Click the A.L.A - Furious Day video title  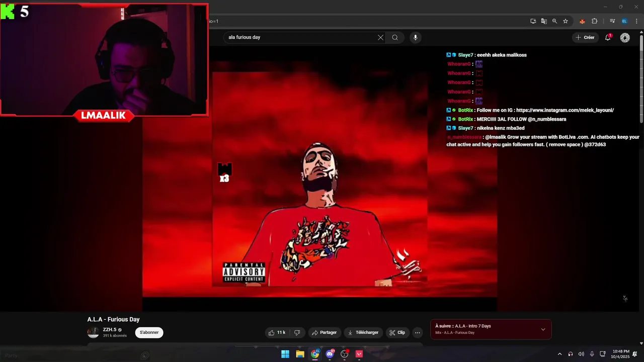(x=113, y=319)
